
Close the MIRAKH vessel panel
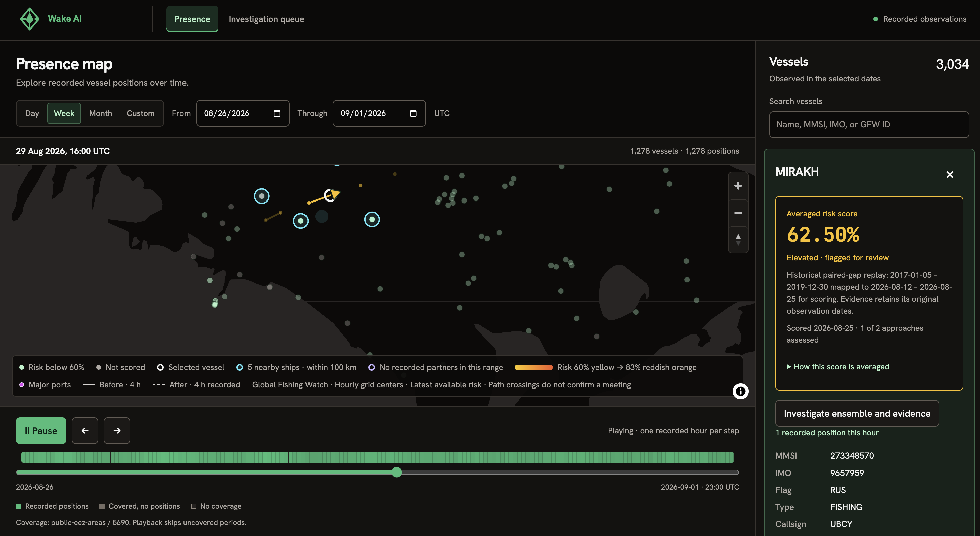pyautogui.click(x=950, y=175)
